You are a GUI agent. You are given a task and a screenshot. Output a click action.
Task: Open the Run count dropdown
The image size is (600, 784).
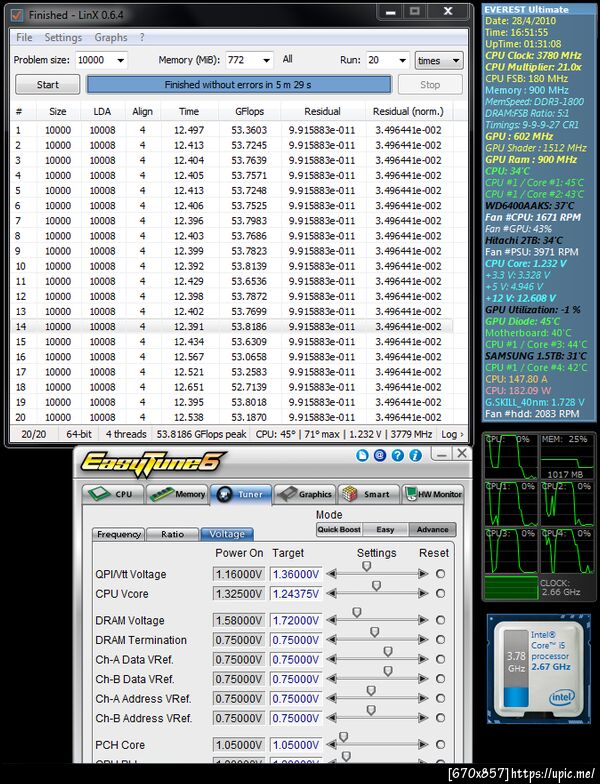402,60
